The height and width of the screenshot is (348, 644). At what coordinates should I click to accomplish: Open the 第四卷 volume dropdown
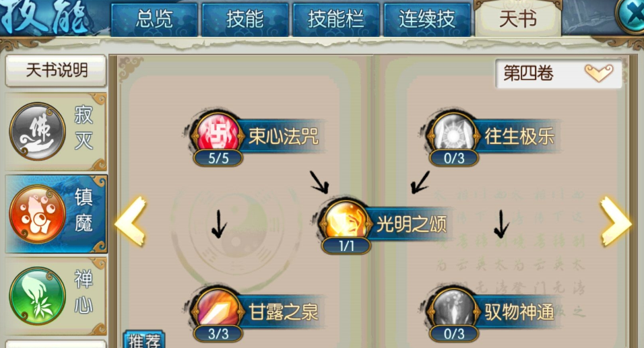pyautogui.click(x=558, y=73)
